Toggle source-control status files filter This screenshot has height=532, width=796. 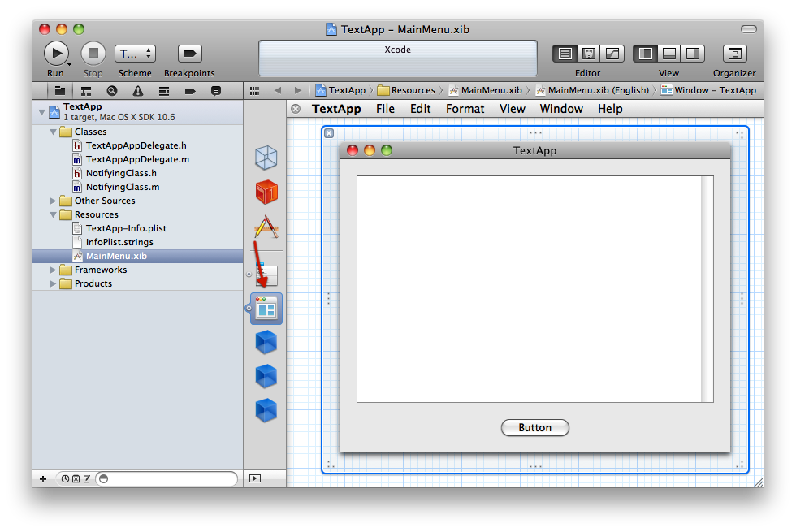(76, 478)
